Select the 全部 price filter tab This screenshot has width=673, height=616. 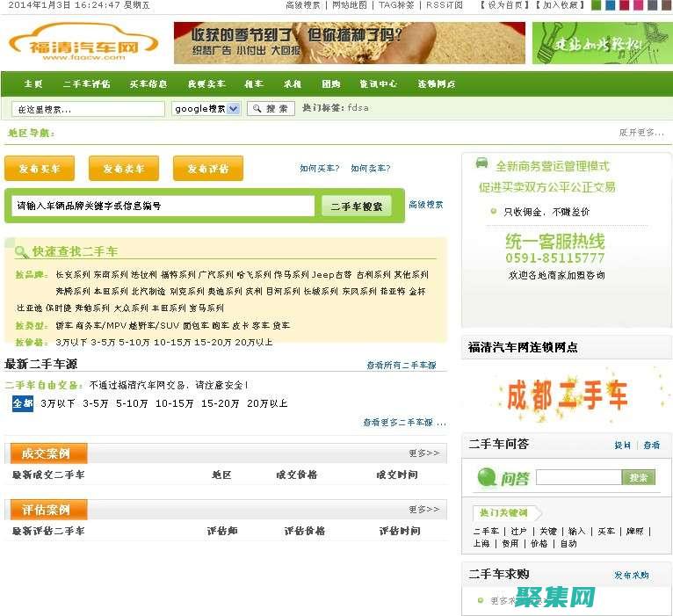[x=23, y=403]
